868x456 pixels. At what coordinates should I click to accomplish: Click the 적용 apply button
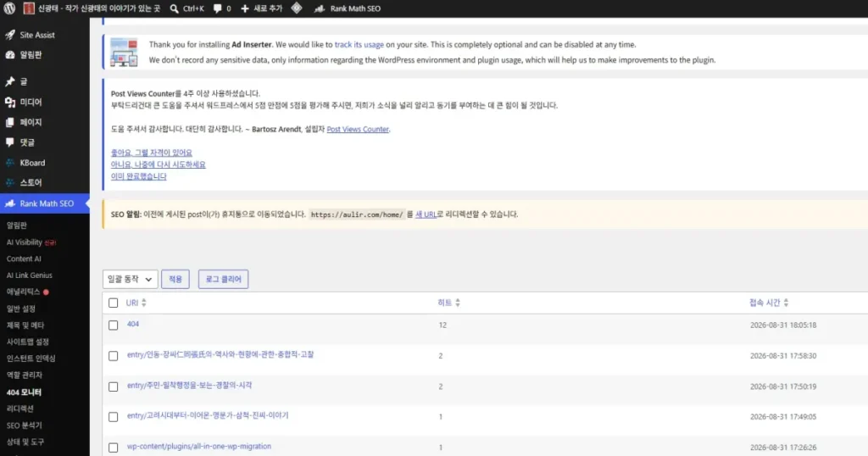[x=175, y=280]
